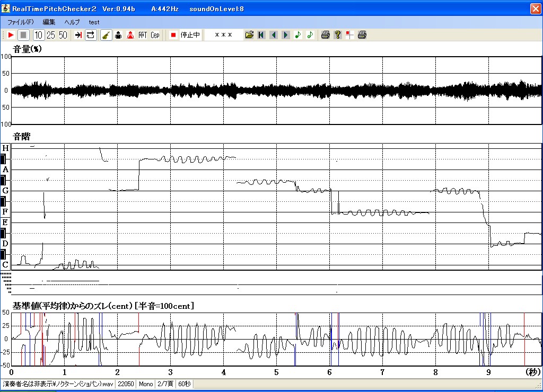543x392 pixels.
Task: Click the black key between H and A
Action: (3, 159)
